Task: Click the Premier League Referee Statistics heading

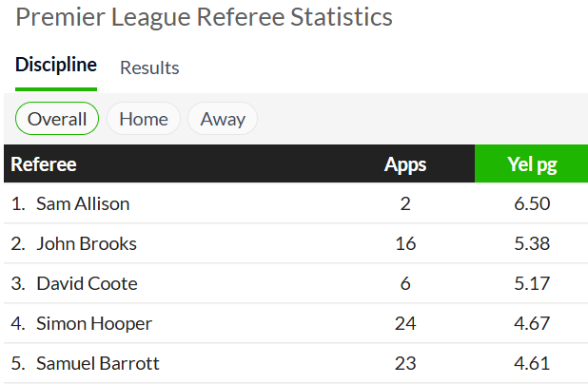Action: pos(204,17)
